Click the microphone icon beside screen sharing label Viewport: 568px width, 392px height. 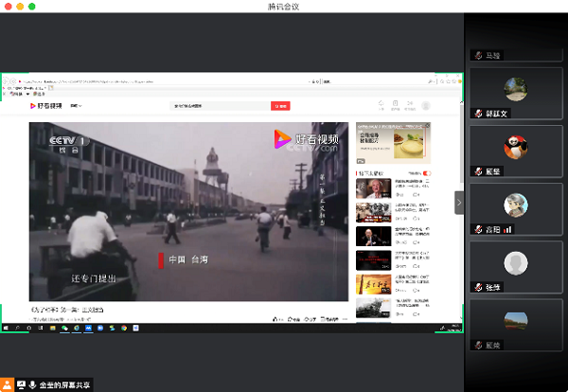[x=33, y=384]
